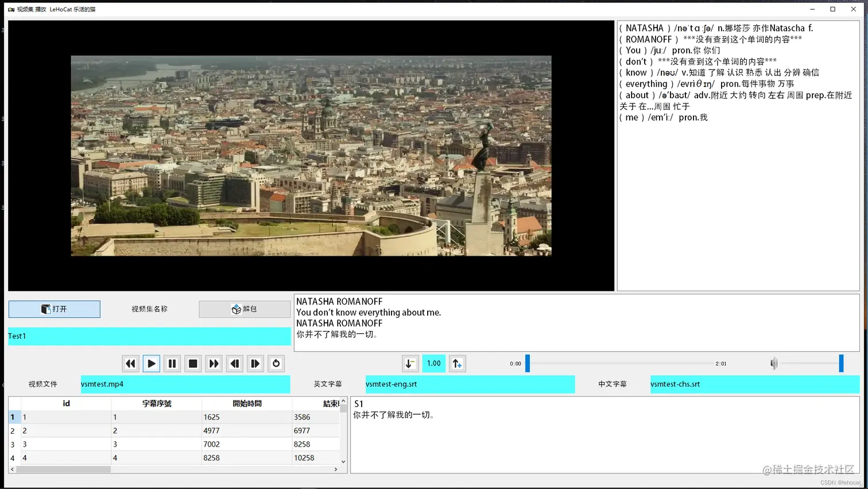Viewport: 868px width, 489px height.
Task: Click the volume slider handle
Action: point(841,363)
